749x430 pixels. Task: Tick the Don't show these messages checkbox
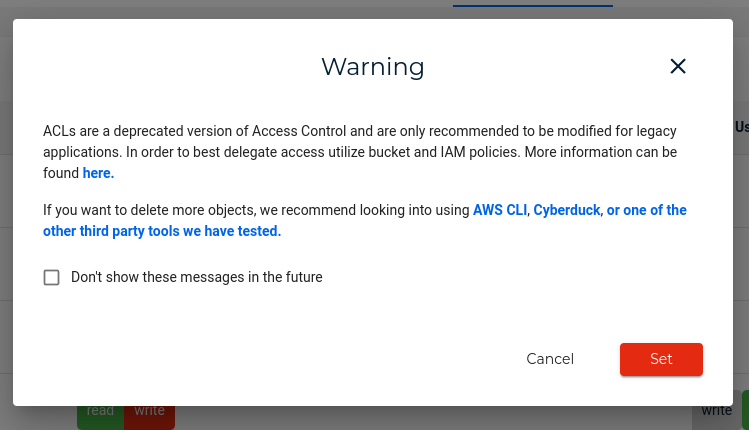(52, 277)
